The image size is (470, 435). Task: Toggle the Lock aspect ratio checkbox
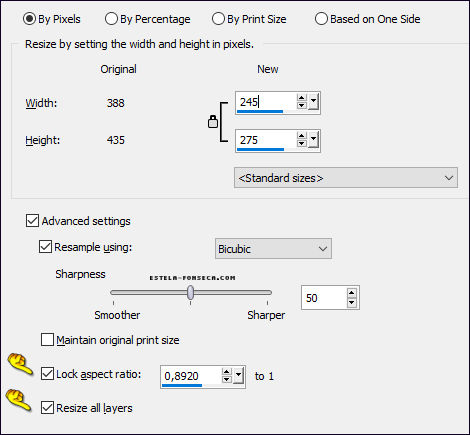pos(47,374)
